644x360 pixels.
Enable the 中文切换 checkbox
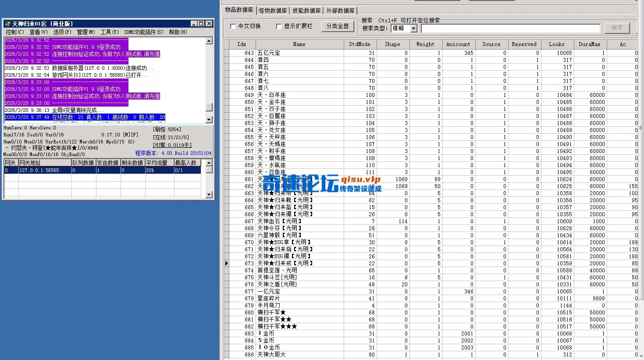233,26
